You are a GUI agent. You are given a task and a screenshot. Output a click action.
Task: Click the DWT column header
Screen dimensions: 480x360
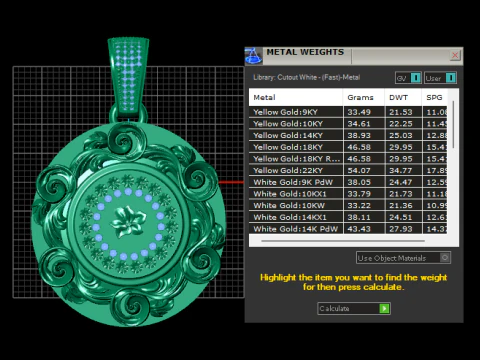(403, 97)
